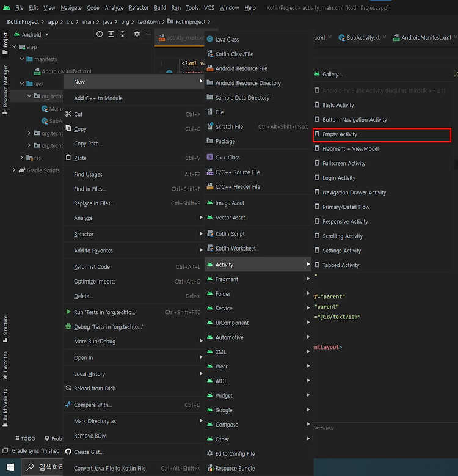Image resolution: width=458 pixels, height=476 pixels.
Task: Select Android Resource Directory
Action: click(258, 83)
